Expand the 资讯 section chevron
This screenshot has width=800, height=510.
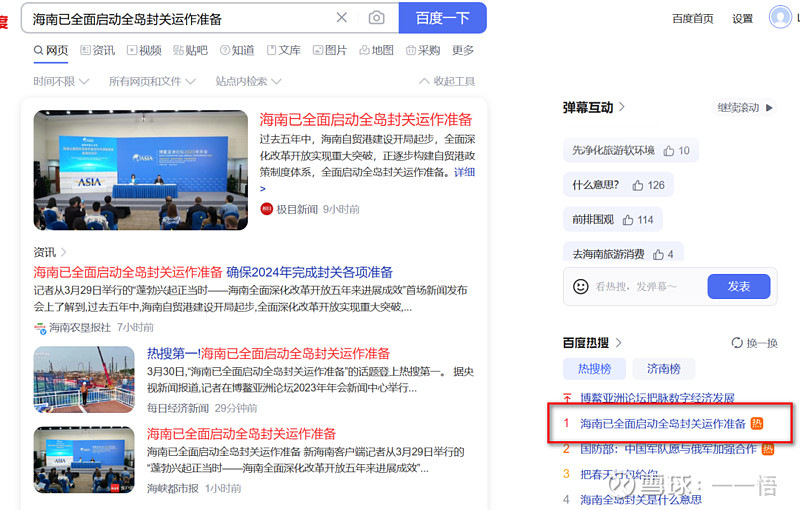(x=64, y=252)
